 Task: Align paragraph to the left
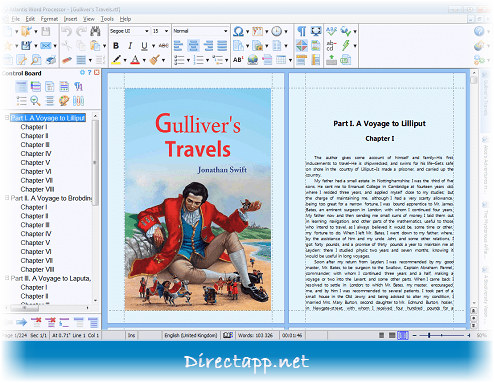178,46
